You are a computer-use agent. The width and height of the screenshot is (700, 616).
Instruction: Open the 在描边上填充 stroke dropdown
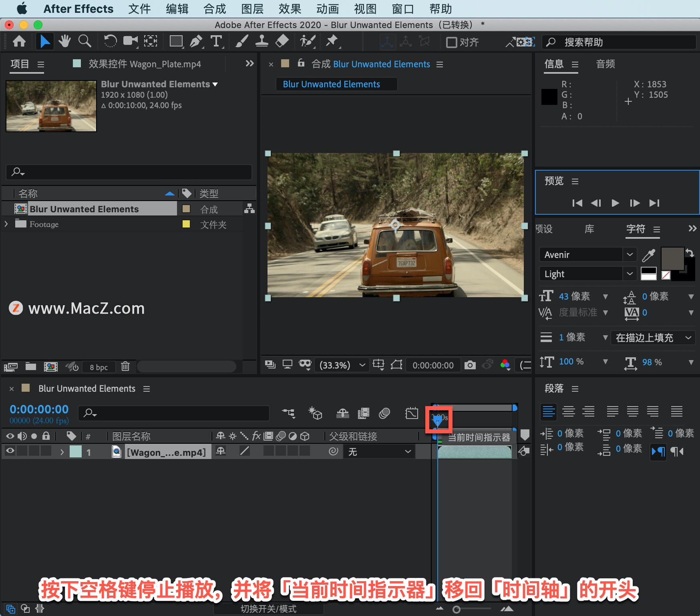(x=653, y=338)
